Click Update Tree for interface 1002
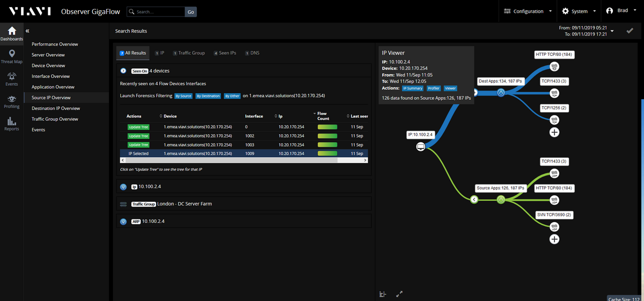The image size is (644, 301). coord(138,136)
